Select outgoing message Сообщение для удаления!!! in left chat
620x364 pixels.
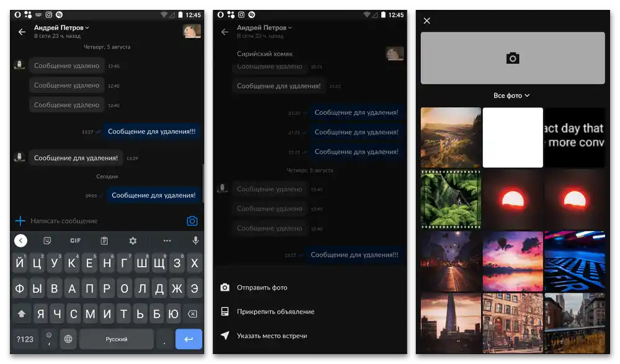[x=152, y=131]
